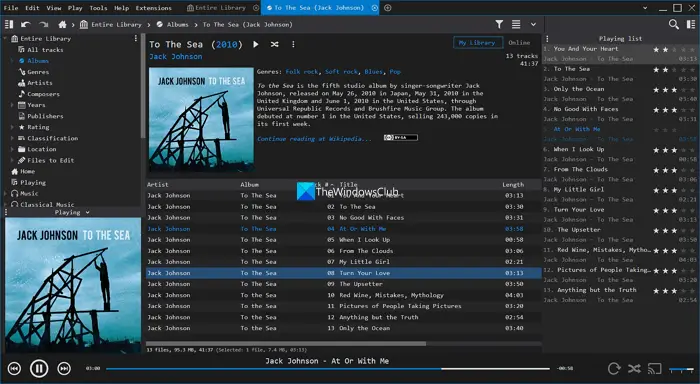Open the filter funnel icon

coord(499,24)
